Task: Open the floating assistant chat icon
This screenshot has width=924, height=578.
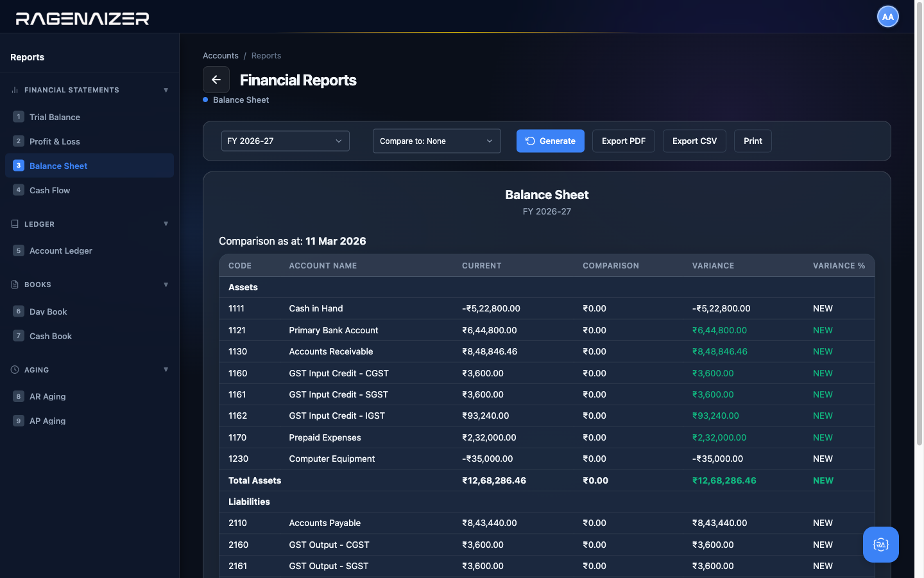Action: pyautogui.click(x=881, y=545)
